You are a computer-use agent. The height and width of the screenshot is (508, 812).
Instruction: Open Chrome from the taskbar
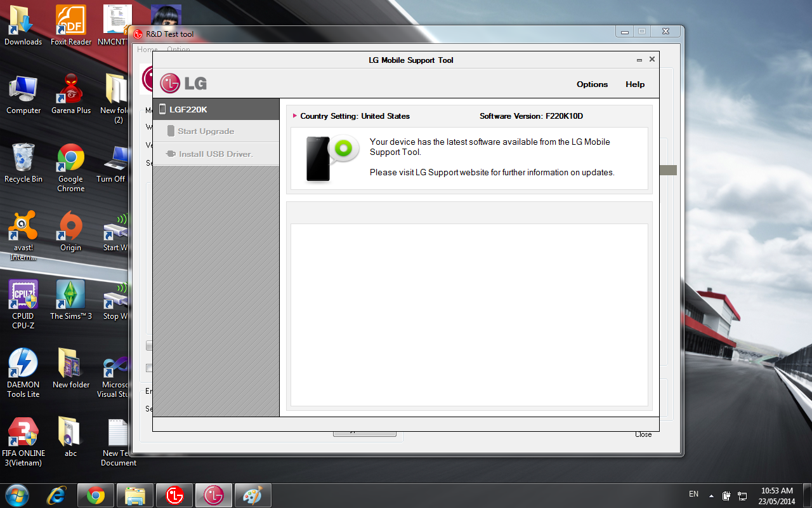click(96, 495)
